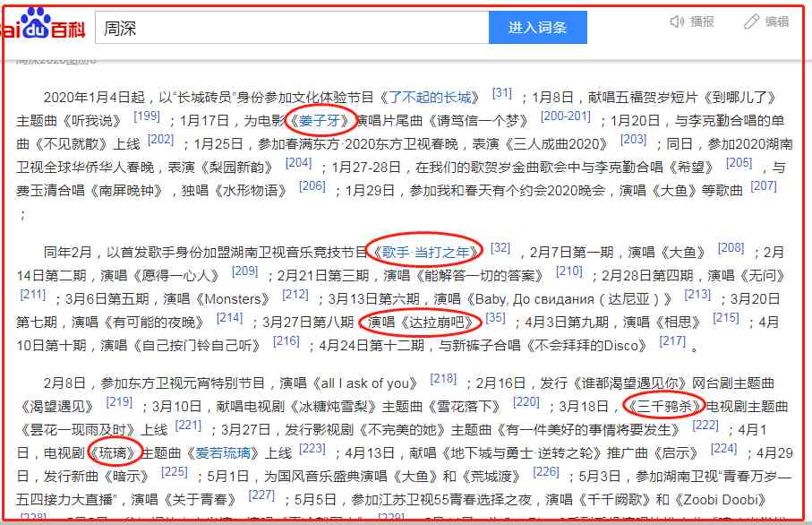This screenshot has width=812, height=525.
Task: Click the Baidu Baike logo
Action: [45, 26]
